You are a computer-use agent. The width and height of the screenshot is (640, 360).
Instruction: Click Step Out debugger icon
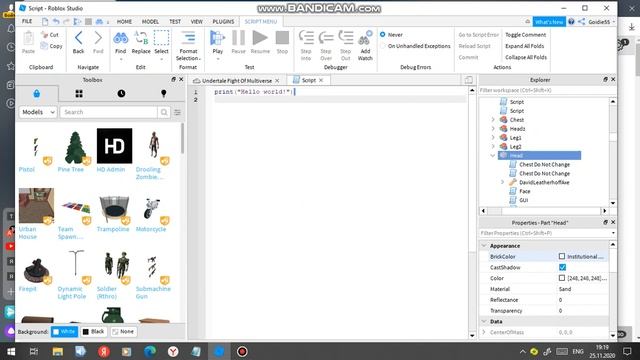tap(345, 38)
